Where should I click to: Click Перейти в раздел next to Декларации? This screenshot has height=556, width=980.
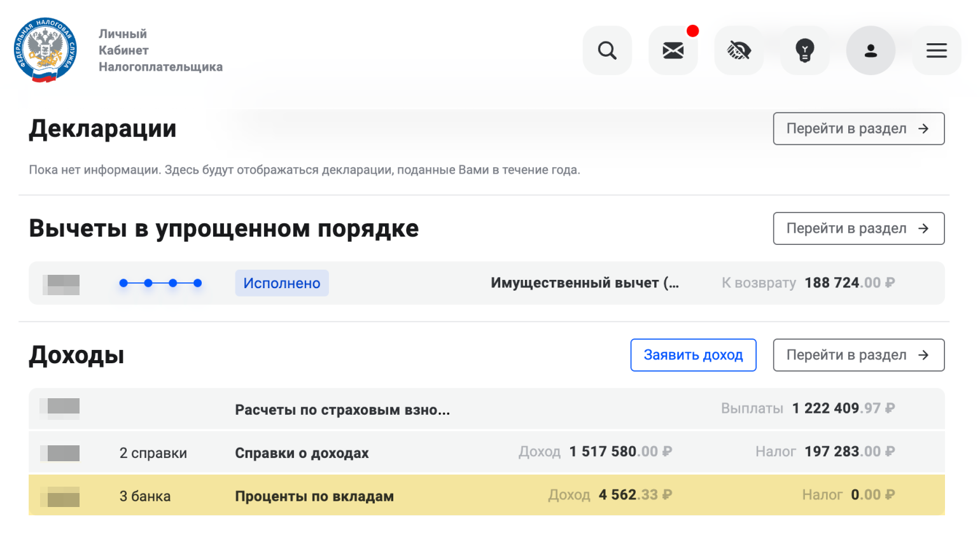858,129
